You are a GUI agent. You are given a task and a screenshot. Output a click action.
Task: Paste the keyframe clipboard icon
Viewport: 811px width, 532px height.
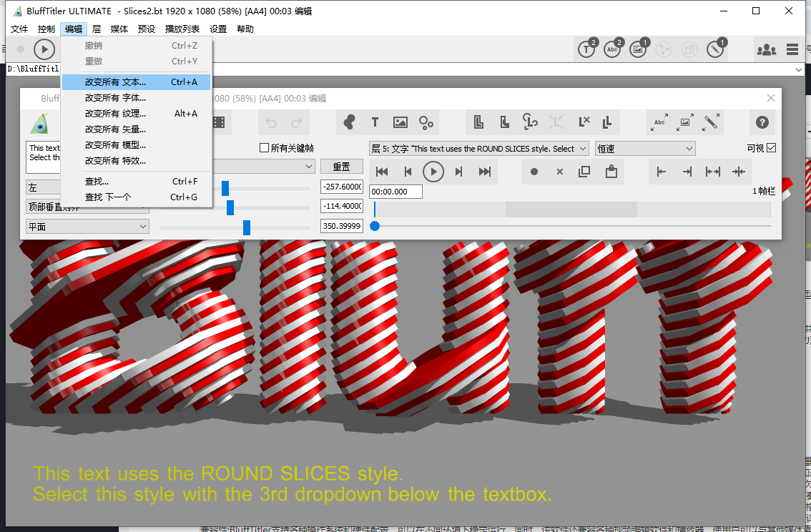611,171
